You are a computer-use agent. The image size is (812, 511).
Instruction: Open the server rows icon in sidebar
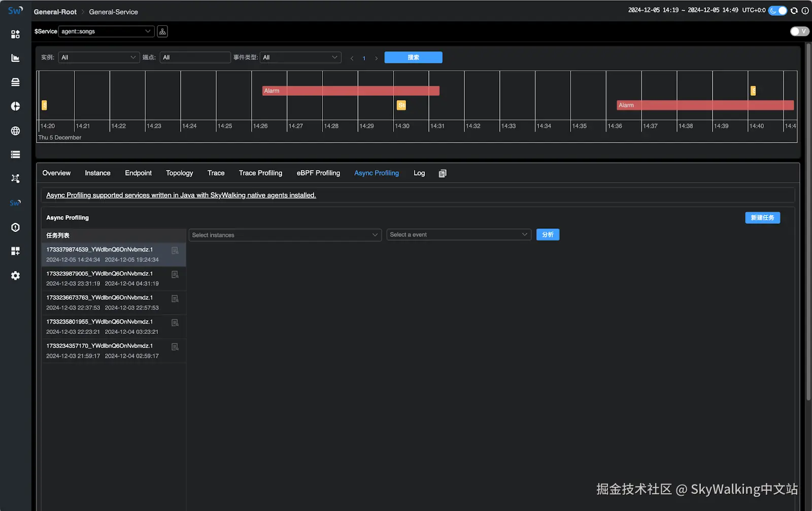tap(15, 155)
